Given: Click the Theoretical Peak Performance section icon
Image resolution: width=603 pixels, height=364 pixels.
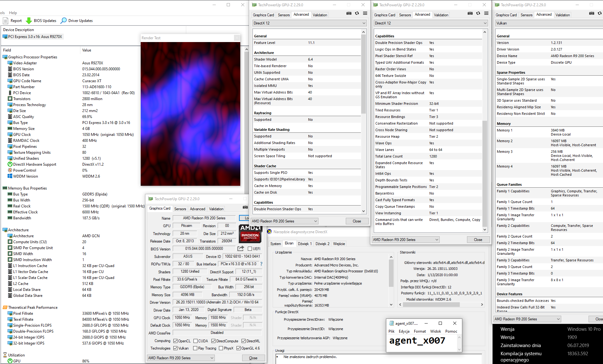Looking at the screenshot, I should (x=5, y=308).
